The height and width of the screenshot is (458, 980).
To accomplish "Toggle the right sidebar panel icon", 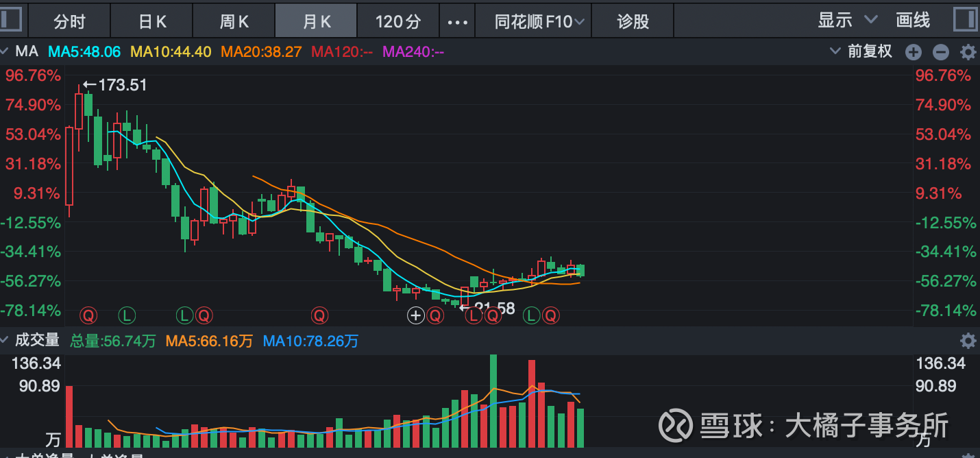I will (966, 20).
